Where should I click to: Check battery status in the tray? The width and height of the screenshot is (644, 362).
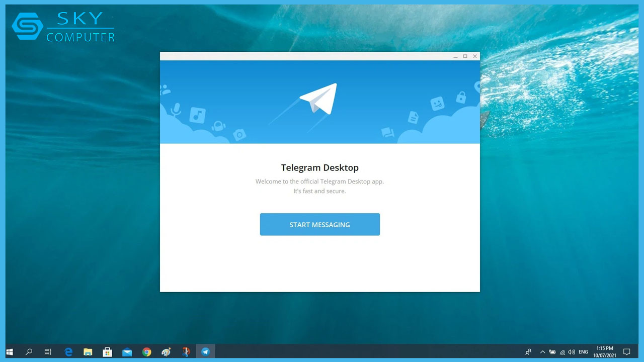pyautogui.click(x=552, y=352)
